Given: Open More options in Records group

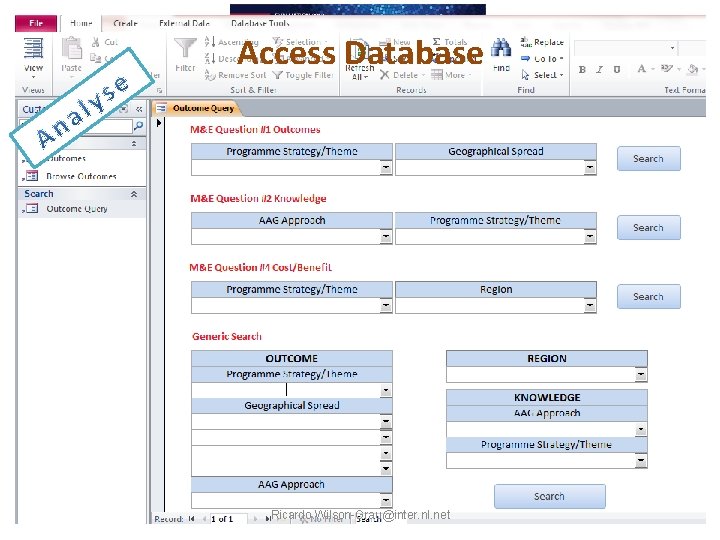Looking at the screenshot, I should click(x=451, y=75).
